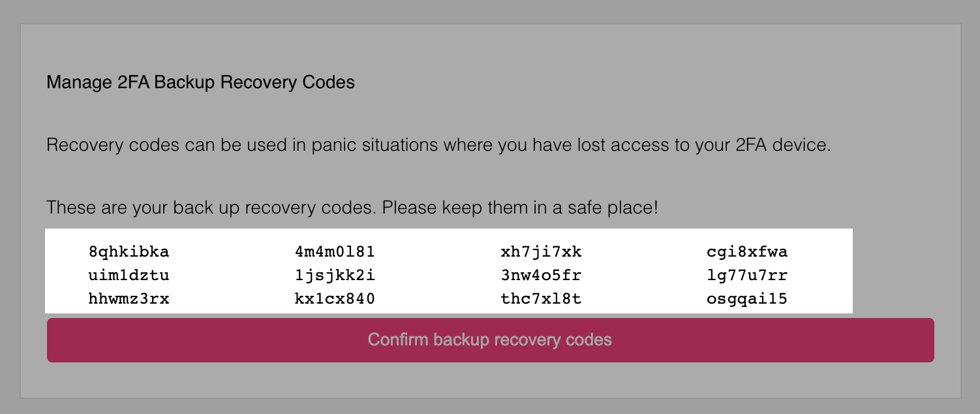
Task: Select the recovery code starting with 4m4m
Action: pos(335,251)
